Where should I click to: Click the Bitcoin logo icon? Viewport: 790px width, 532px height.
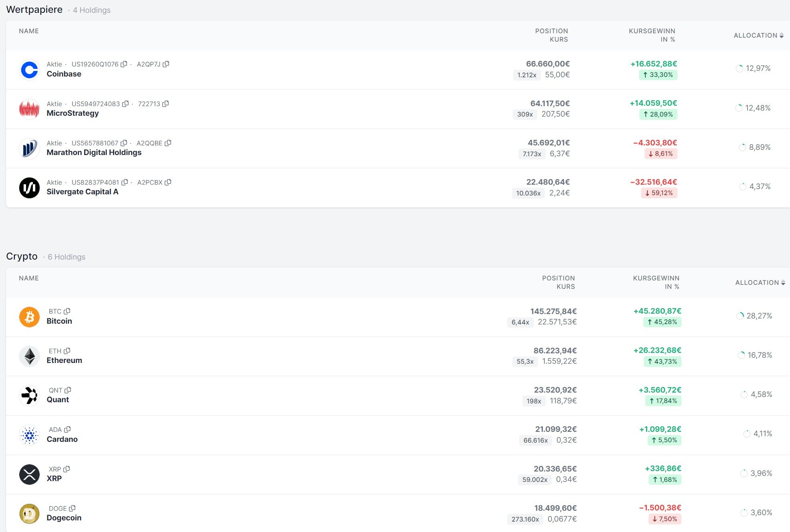pyautogui.click(x=29, y=317)
